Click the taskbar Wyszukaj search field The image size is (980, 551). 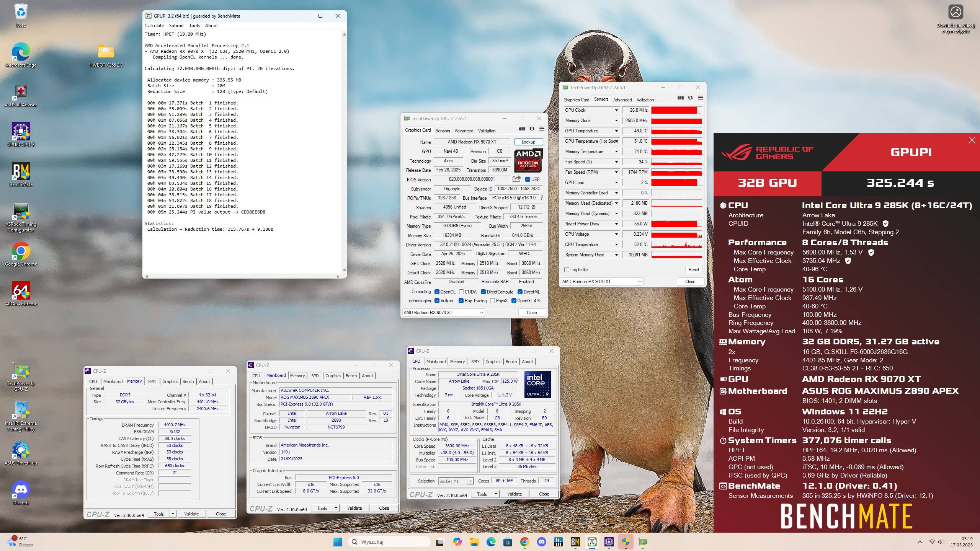tap(390, 542)
